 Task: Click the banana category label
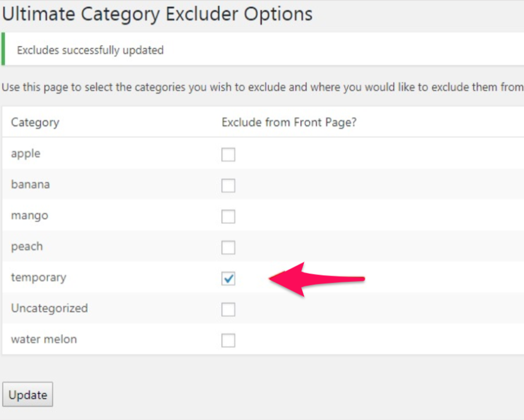click(30, 184)
